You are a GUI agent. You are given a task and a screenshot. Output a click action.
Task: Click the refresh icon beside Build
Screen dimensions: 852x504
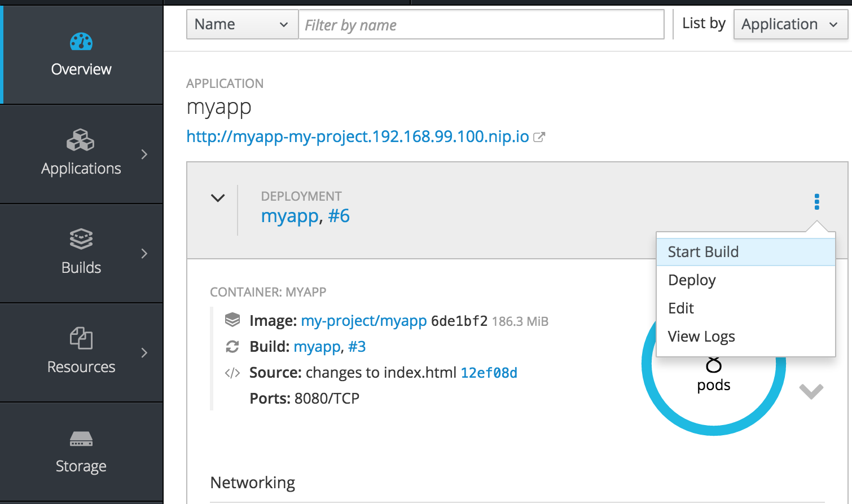click(x=232, y=347)
